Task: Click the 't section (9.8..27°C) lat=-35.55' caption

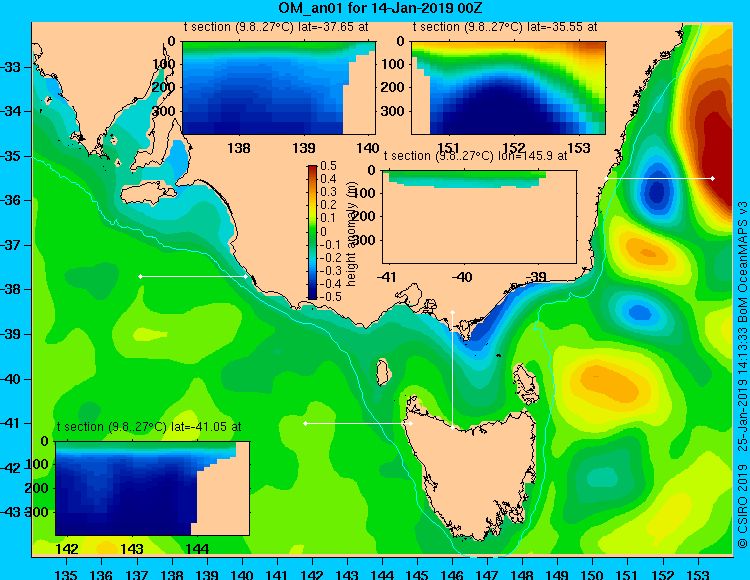Action: (x=505, y=27)
